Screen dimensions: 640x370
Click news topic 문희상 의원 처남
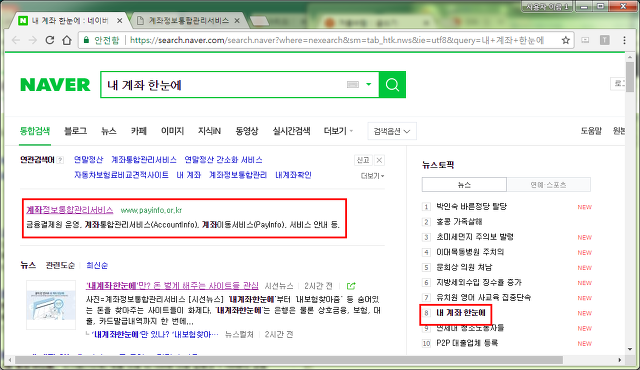coord(464,267)
